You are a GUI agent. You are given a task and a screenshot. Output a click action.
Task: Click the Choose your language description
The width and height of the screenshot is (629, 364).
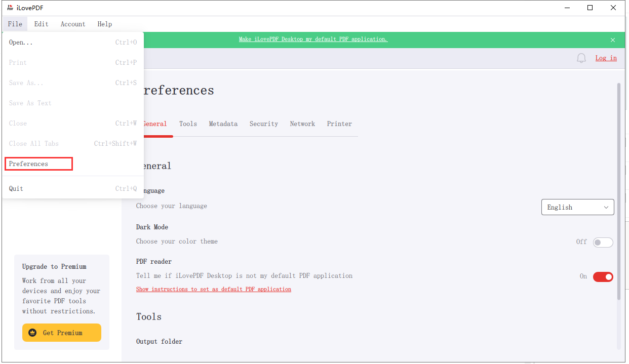pos(172,206)
